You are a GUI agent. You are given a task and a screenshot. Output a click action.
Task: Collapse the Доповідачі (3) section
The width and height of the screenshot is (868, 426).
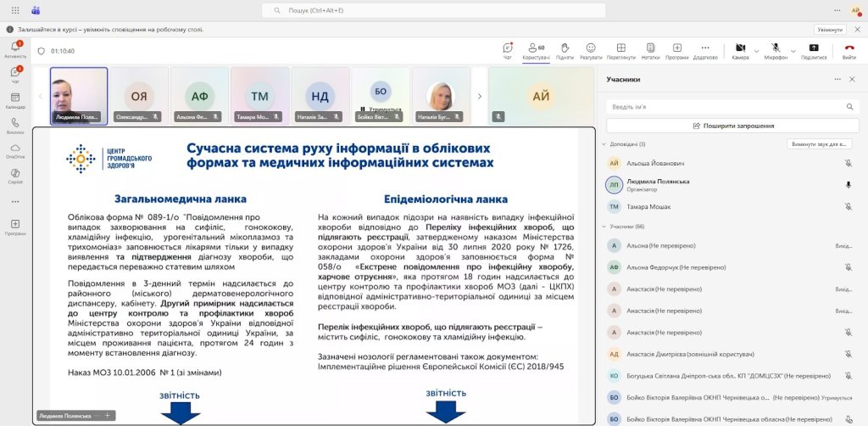point(603,144)
